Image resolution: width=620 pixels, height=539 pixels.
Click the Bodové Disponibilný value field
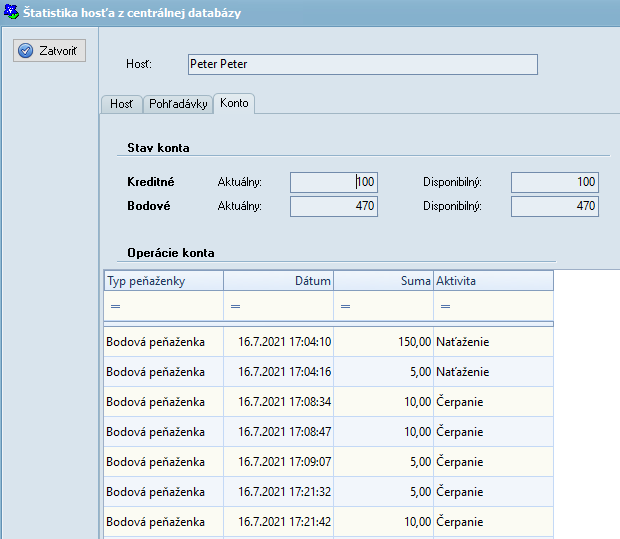coord(554,206)
